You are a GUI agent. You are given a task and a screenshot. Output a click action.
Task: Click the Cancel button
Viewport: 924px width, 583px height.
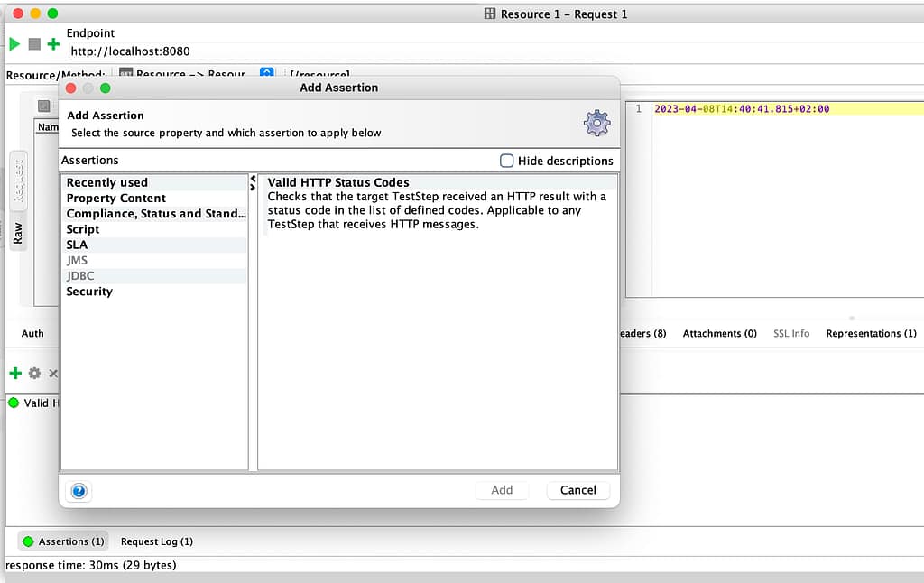click(577, 490)
